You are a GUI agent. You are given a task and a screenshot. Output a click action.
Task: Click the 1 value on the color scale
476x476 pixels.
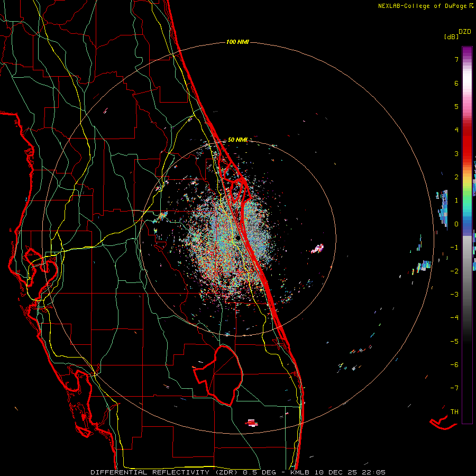click(456, 200)
